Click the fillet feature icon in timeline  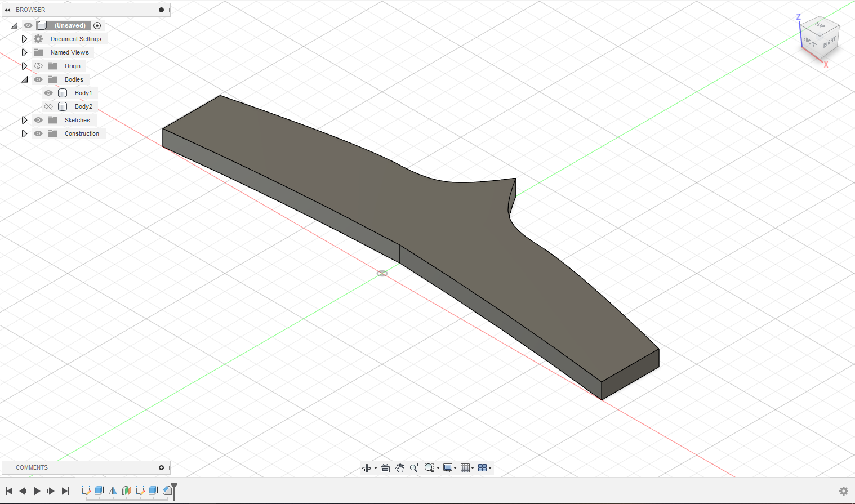tap(167, 490)
